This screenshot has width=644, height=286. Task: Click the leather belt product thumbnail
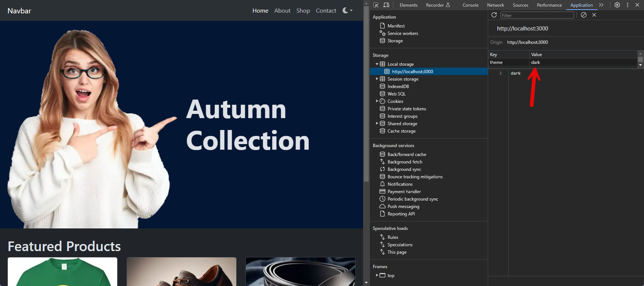coord(301,272)
